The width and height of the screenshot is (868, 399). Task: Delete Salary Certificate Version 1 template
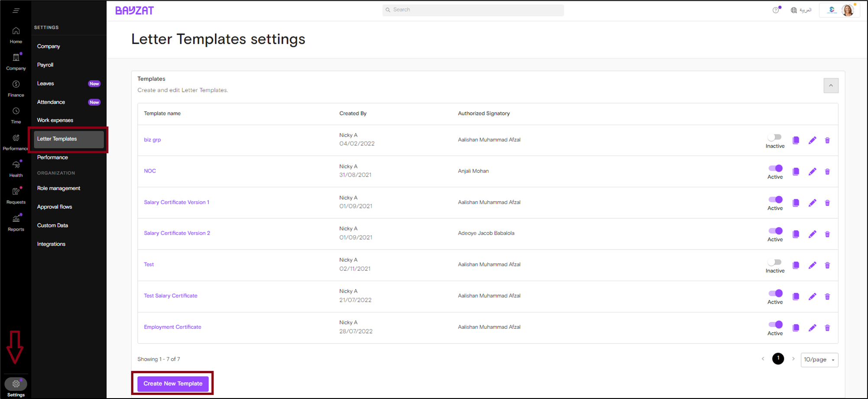click(827, 203)
